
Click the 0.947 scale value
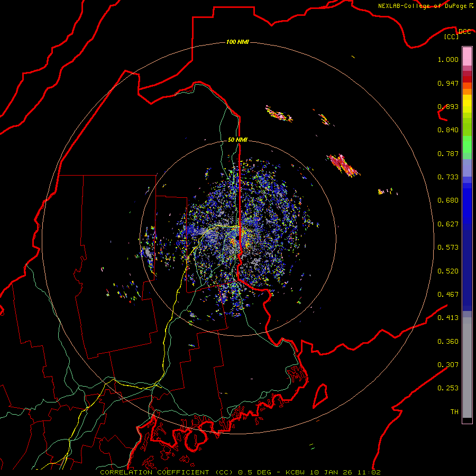coord(448,83)
